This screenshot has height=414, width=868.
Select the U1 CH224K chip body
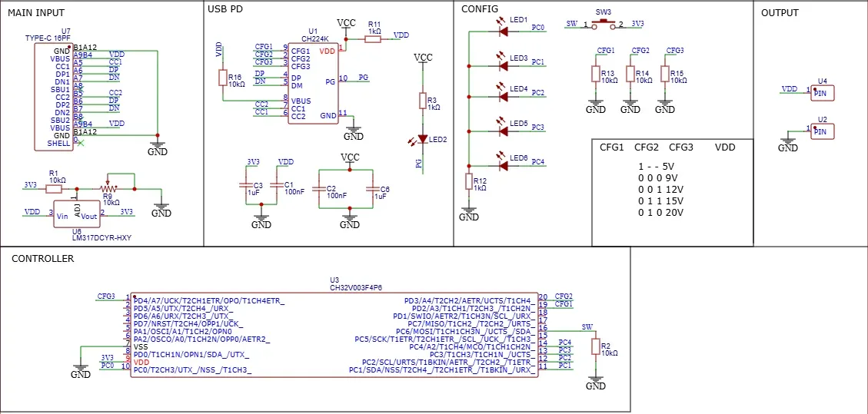tap(313, 84)
